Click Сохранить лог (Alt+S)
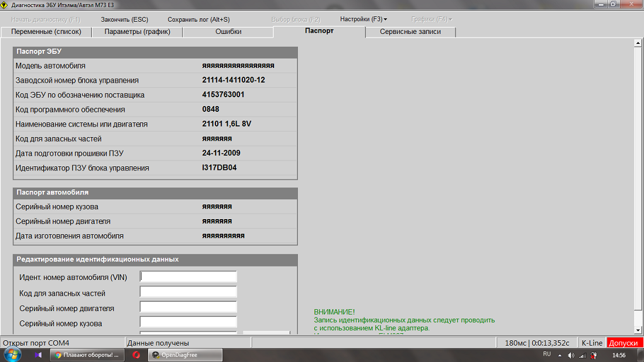This screenshot has height=362, width=644. click(198, 19)
